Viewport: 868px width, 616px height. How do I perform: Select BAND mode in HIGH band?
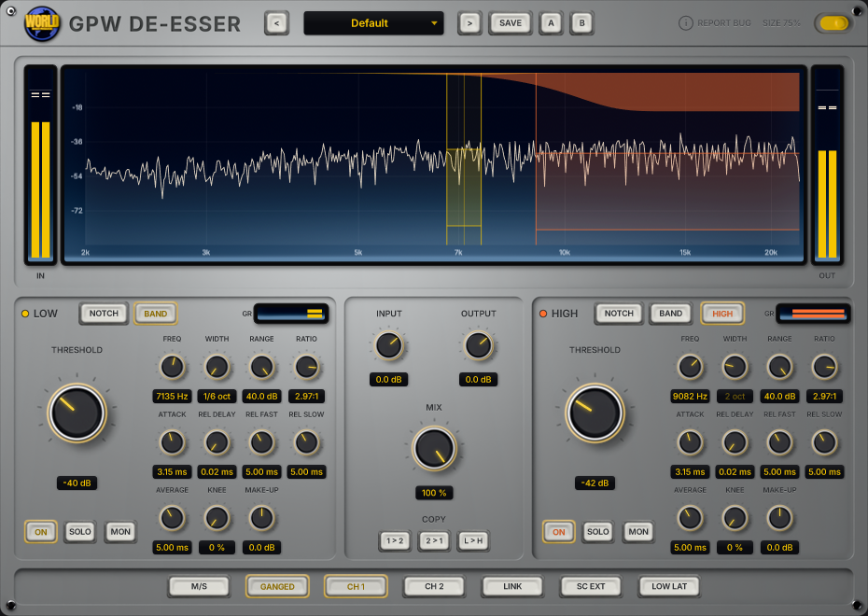(x=670, y=314)
